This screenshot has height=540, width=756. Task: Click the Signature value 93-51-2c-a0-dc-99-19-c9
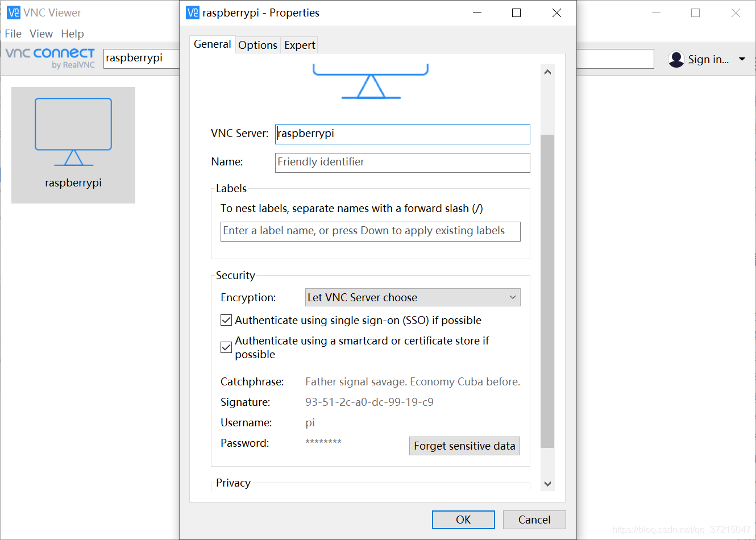click(369, 402)
